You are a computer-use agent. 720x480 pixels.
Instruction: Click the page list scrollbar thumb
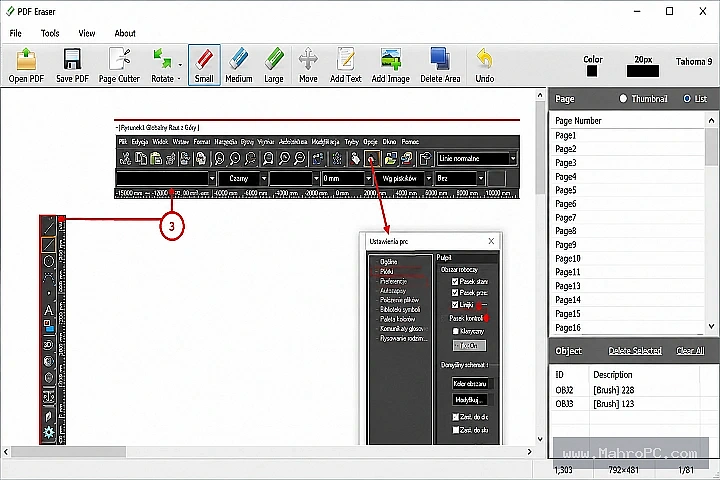pyautogui.click(x=711, y=146)
